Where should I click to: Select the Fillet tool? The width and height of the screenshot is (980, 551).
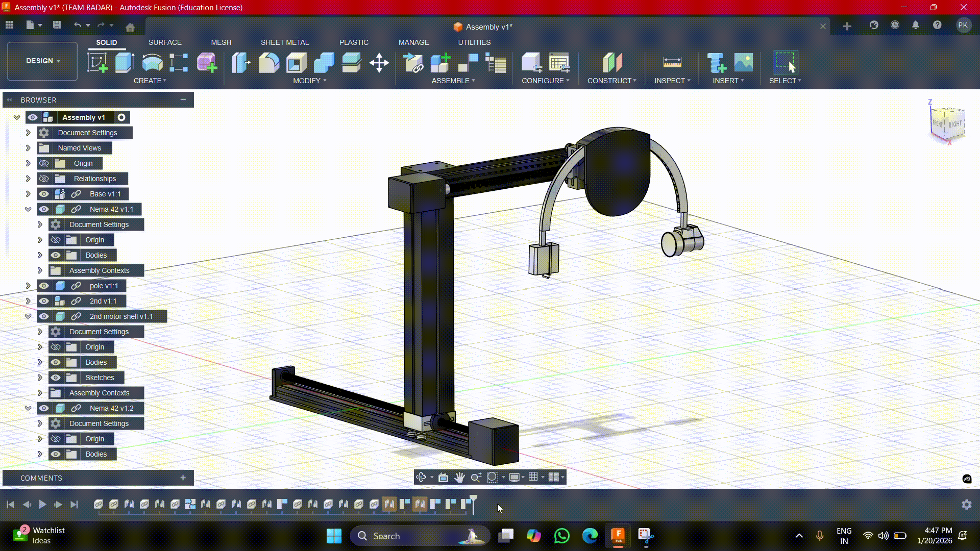269,63
